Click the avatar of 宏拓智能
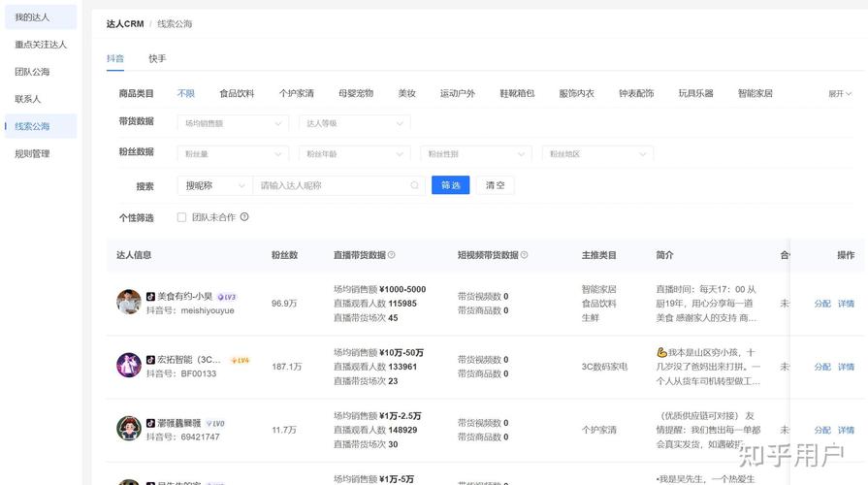Screen dimensions: 868x485 click(129, 366)
